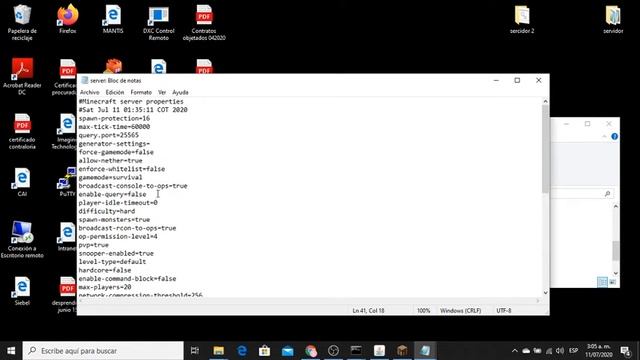Select the Conexión a Escritorio remoto icon

(x=22, y=240)
